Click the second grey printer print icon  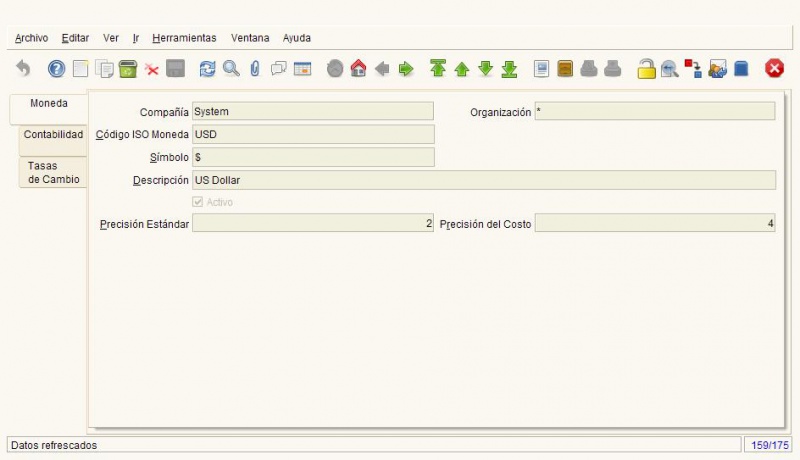[612, 68]
